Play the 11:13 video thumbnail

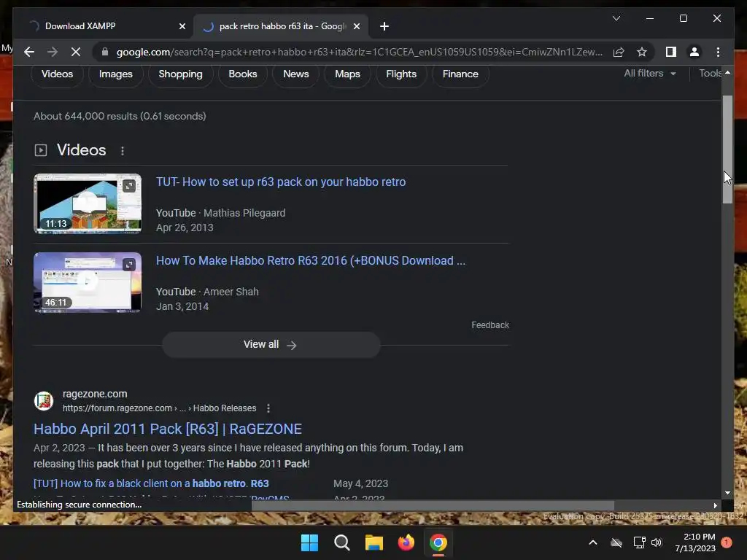88,203
